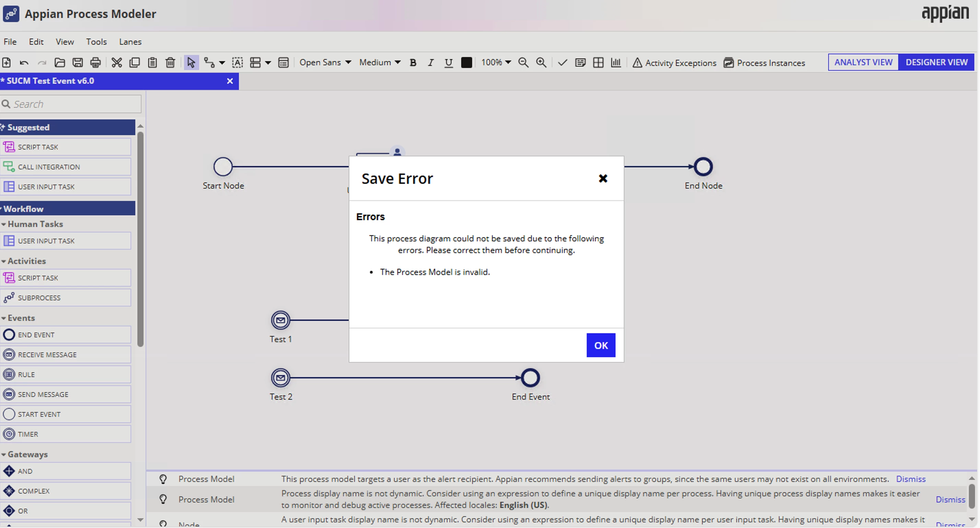The width and height of the screenshot is (980, 528).
Task: Select Subprocess from the Activities palette
Action: coord(66,298)
